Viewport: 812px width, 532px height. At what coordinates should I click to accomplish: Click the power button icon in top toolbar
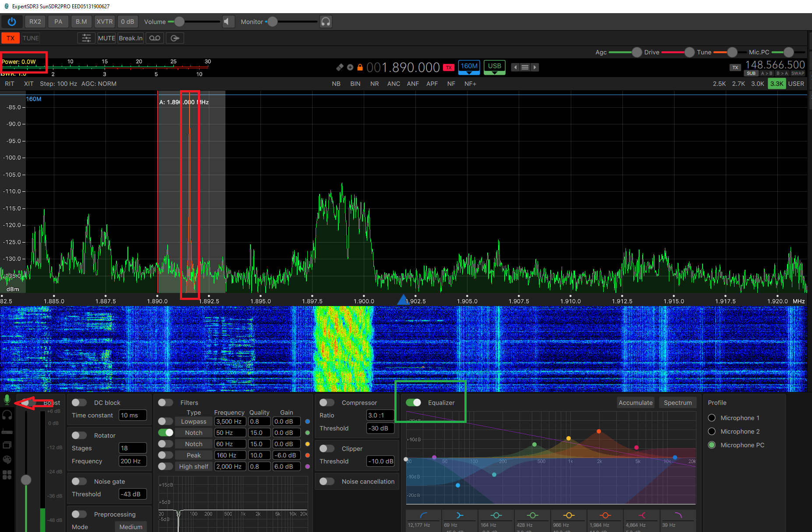coord(12,21)
